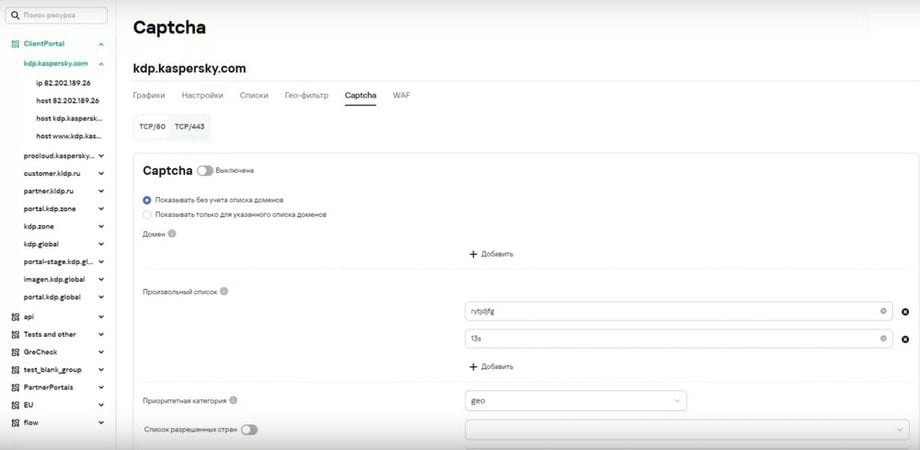The image size is (920, 450).
Task: Switch to the TCP/443 port tab
Action: click(x=190, y=127)
